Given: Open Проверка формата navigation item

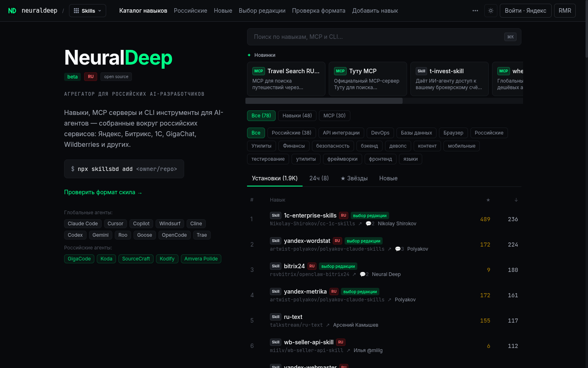Looking at the screenshot, I should click(318, 11).
